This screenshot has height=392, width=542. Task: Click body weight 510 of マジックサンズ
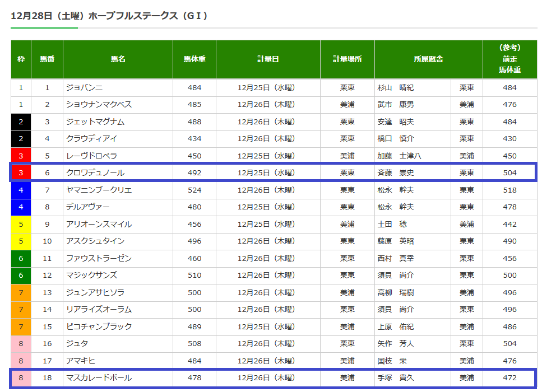pyautogui.click(x=194, y=276)
